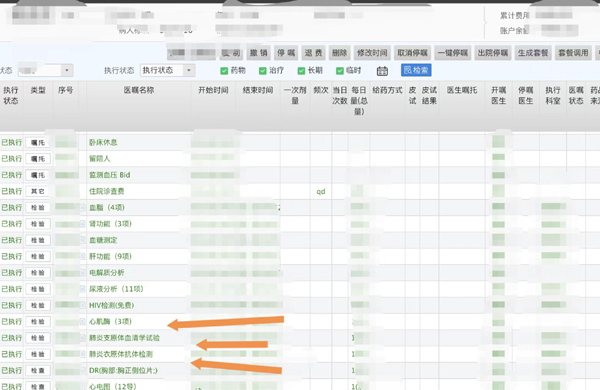600x390 pixels.
Task: Open document icon beside 心肌酶（3项）
Action: [83, 321]
